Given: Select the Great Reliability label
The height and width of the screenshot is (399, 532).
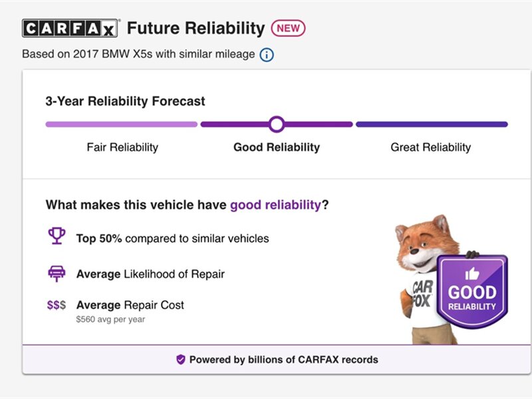Looking at the screenshot, I should pyautogui.click(x=430, y=148).
